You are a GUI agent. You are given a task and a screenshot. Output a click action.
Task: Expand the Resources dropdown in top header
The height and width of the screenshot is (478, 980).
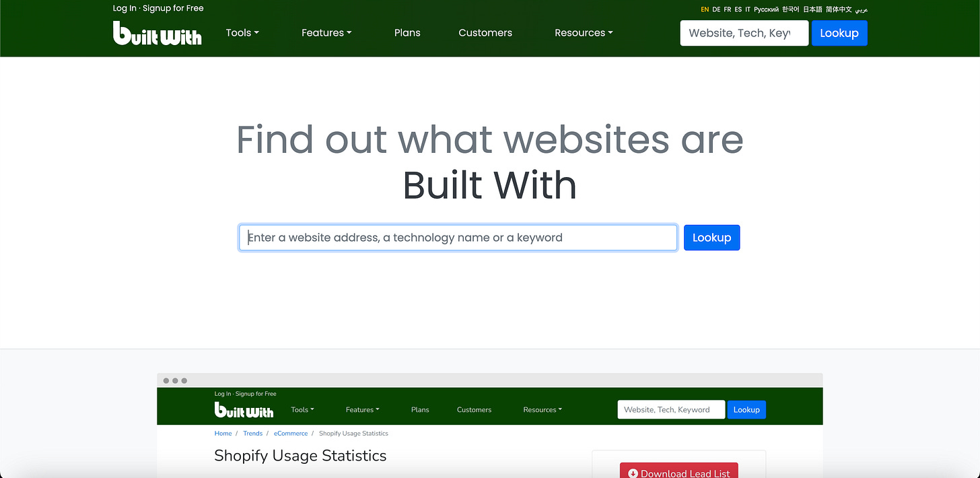584,32
